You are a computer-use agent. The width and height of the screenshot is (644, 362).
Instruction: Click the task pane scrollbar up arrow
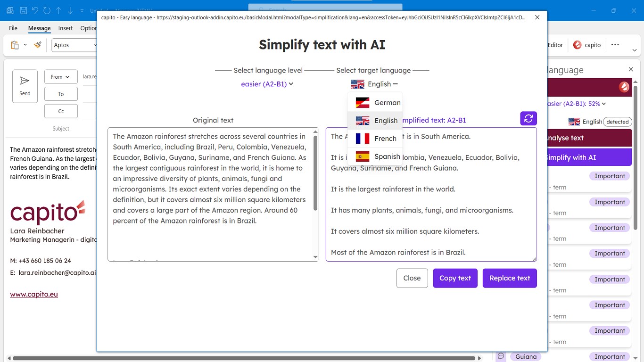coord(636,81)
